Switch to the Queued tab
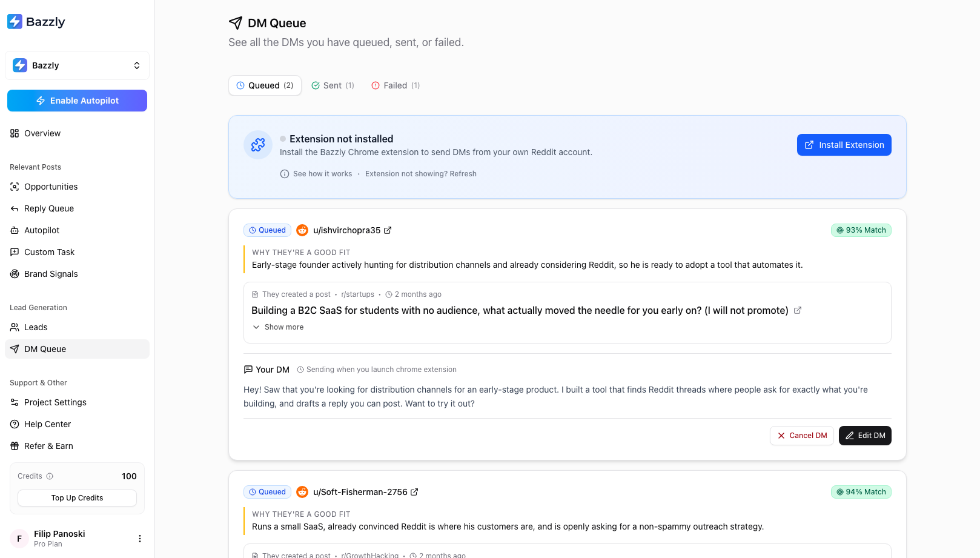This screenshot has width=980, height=558. point(265,85)
